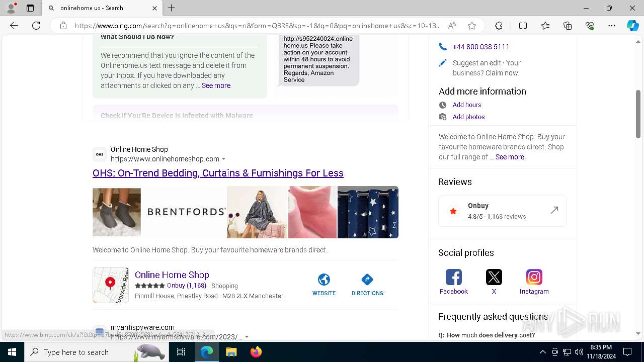Open OHS On-Trend Bedding result link

(218, 173)
